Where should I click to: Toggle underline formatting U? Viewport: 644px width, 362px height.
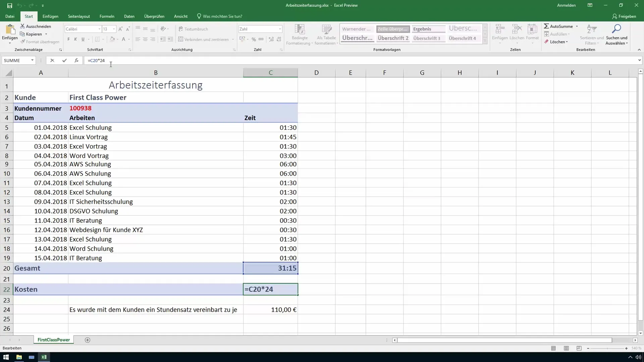[x=83, y=39]
